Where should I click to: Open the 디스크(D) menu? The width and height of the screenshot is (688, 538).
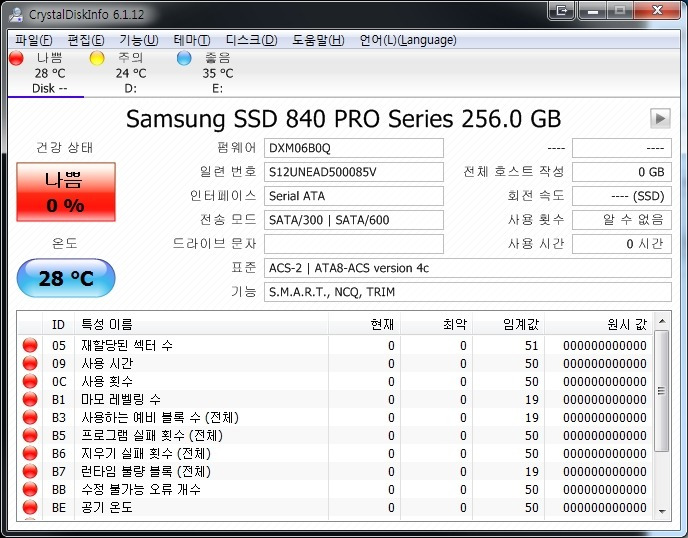pos(251,40)
